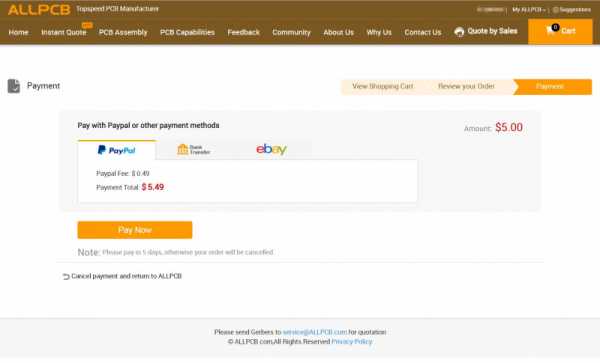
Task: Click the Pay Now button
Action: click(x=135, y=230)
